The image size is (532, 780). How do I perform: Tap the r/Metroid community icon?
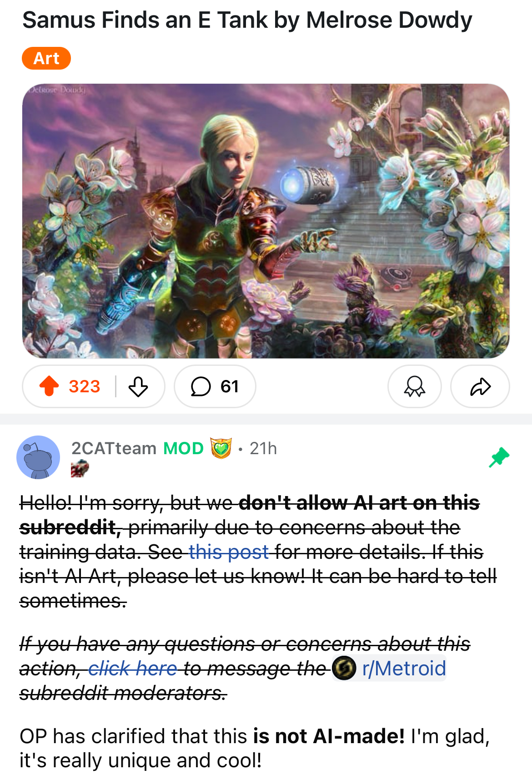(x=344, y=668)
